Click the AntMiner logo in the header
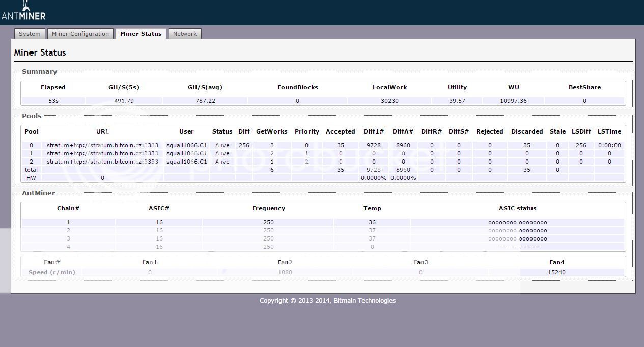Image resolution: width=644 pixels, height=347 pixels. 23,11
